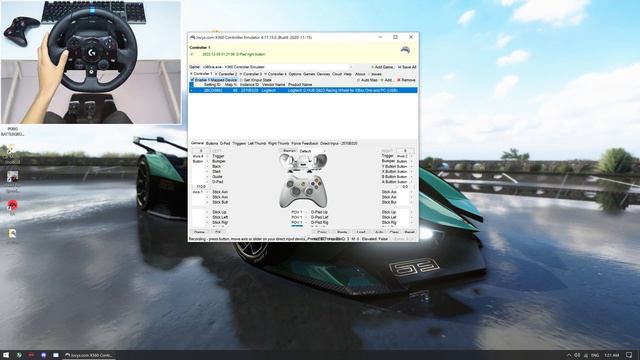The image size is (640, 360).
Task: Open x360ce Controller Emulator taskbar button
Action: 89,355
